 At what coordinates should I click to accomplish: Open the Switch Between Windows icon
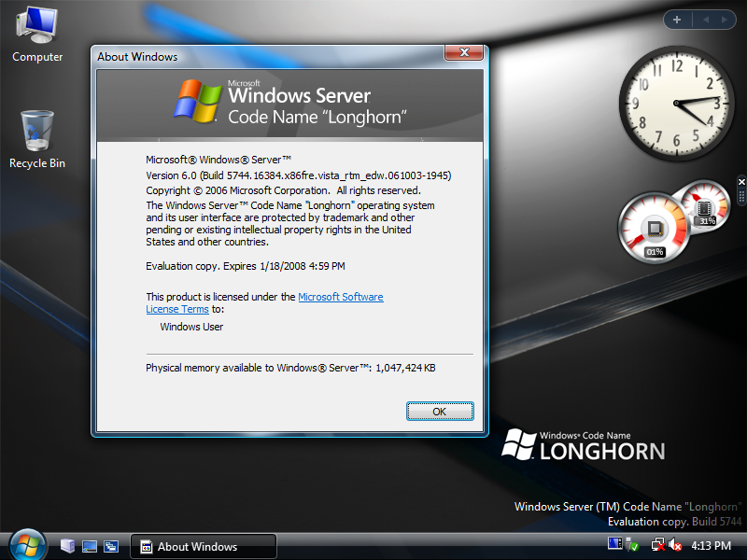111,545
